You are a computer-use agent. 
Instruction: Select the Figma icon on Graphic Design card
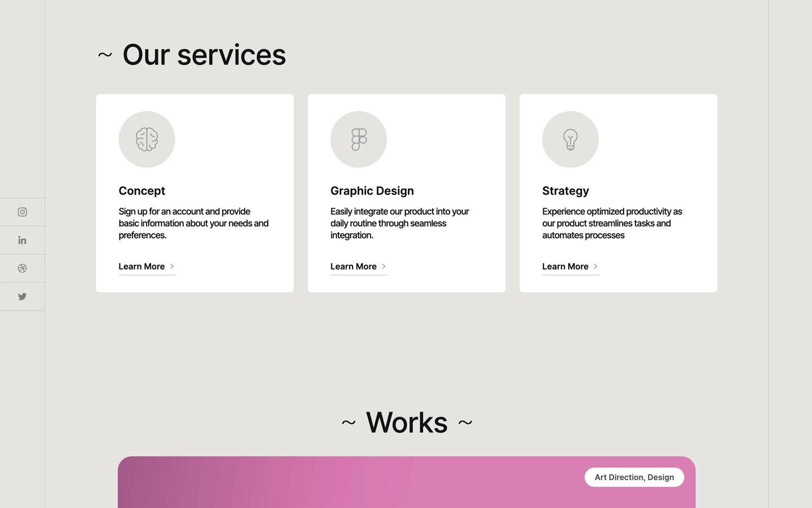(x=359, y=139)
